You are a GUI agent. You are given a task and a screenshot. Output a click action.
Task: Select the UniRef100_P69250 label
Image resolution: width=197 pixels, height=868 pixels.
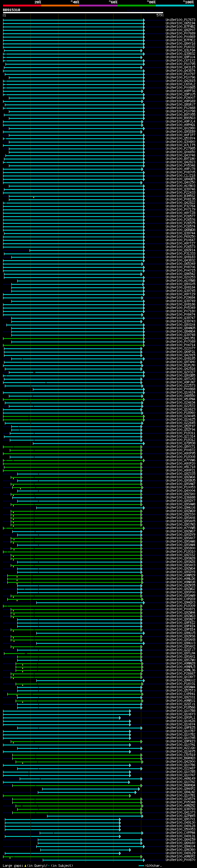(180, 236)
